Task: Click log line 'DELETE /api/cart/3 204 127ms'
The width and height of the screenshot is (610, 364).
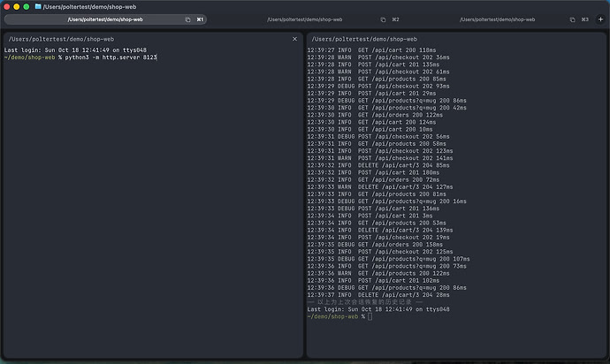Action: tap(380, 186)
